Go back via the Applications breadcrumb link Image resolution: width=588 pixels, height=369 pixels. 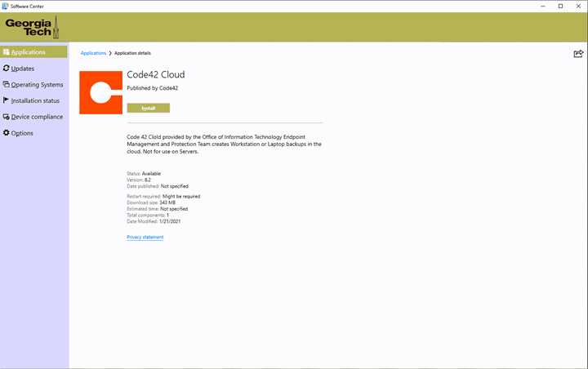[93, 53]
